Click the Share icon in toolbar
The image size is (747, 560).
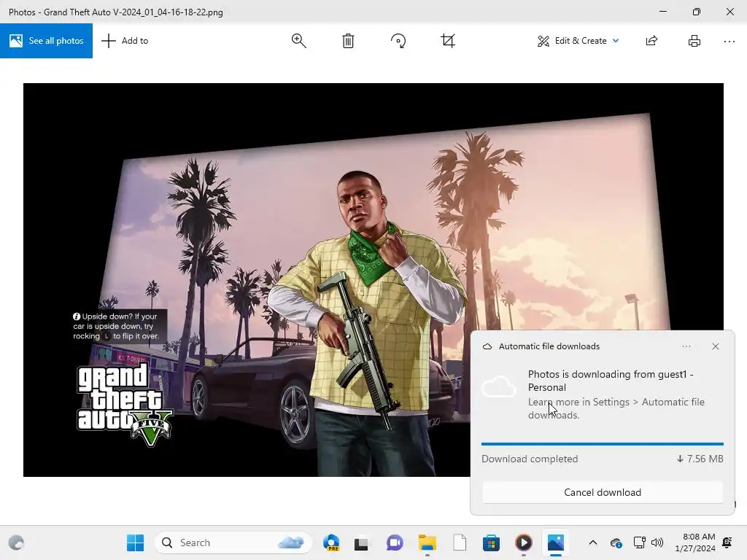(x=651, y=41)
